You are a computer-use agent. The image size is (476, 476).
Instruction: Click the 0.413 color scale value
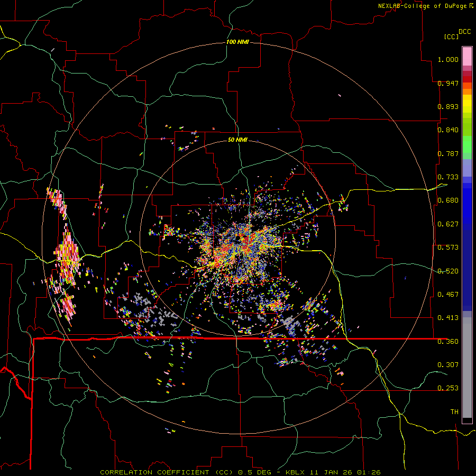(448, 318)
